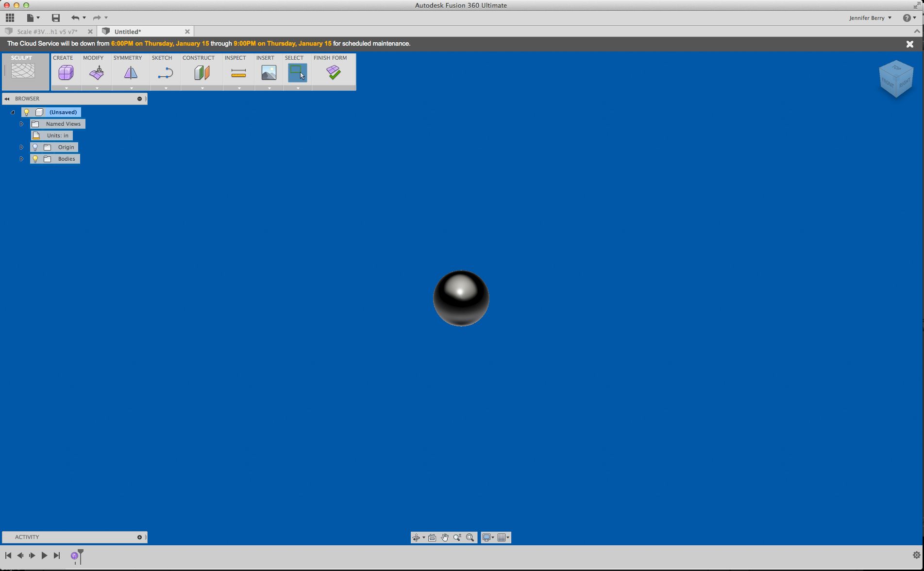Click the Finish Form checkmark
This screenshot has width=924, height=571.
(x=334, y=73)
